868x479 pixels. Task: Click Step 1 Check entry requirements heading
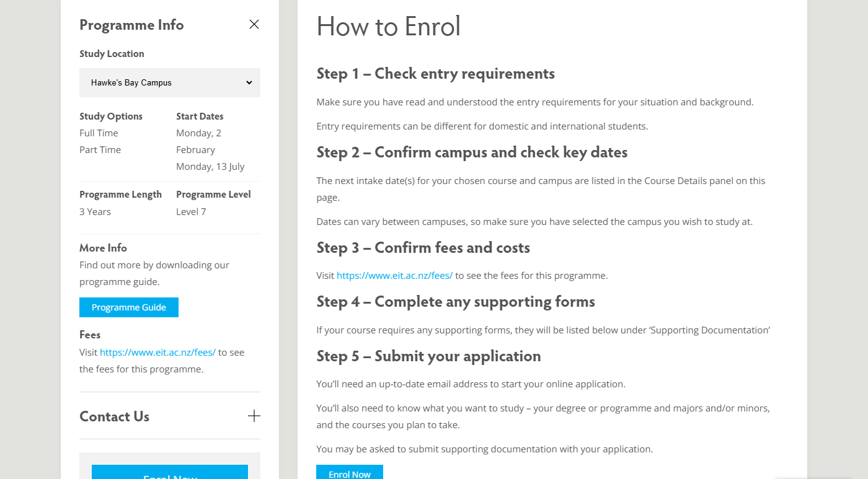pos(435,74)
